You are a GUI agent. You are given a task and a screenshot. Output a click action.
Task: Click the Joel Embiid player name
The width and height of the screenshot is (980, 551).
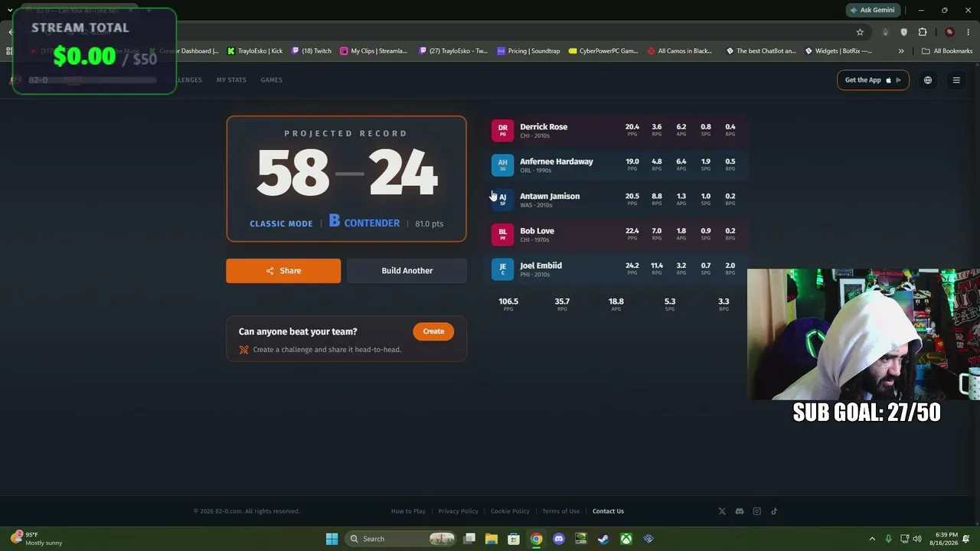(541, 266)
